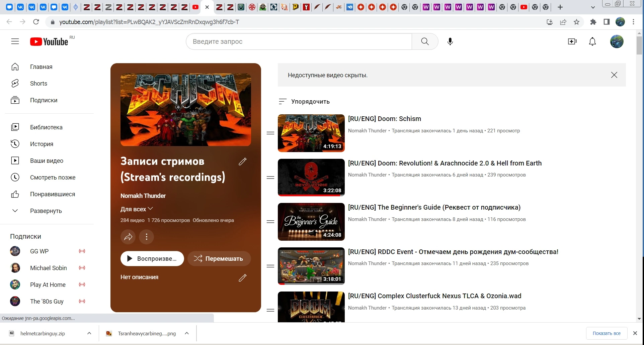Click "Показать все" downloads button
Screen dimensions: 644x345
607,333
